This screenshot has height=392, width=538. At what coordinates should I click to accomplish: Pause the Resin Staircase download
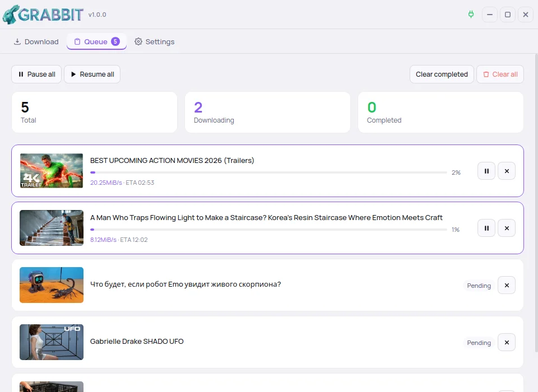pos(486,228)
